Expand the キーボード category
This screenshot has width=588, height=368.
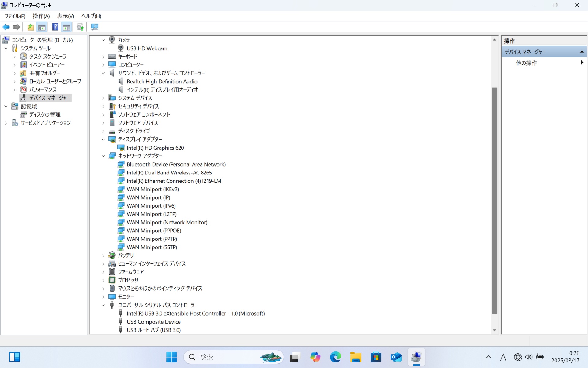[103, 56]
